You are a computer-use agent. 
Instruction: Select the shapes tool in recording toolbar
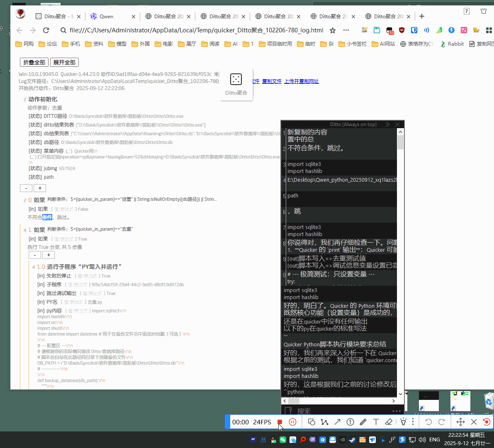click(311, 422)
